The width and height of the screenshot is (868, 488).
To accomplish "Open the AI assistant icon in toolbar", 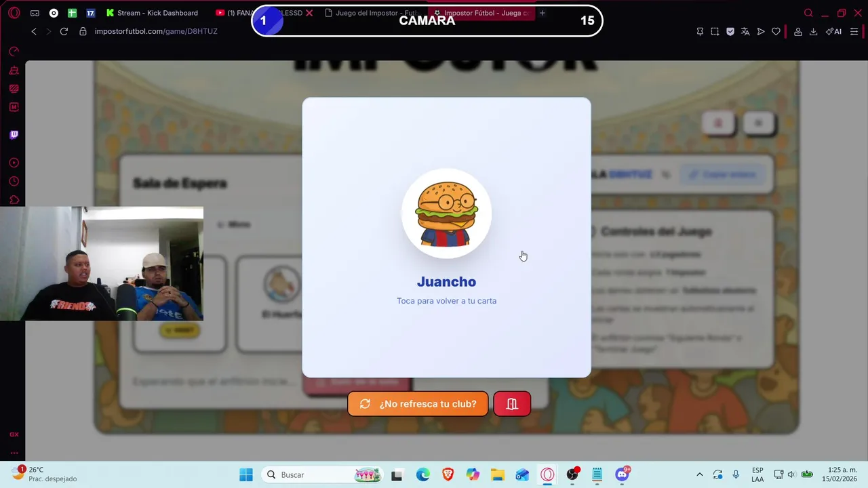I will pyautogui.click(x=833, y=31).
